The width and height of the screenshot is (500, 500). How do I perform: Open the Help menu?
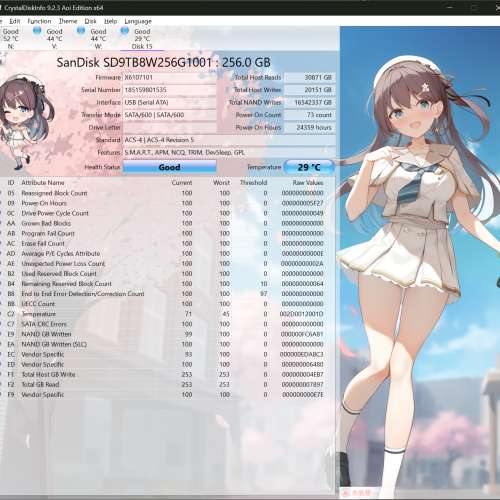tap(110, 21)
